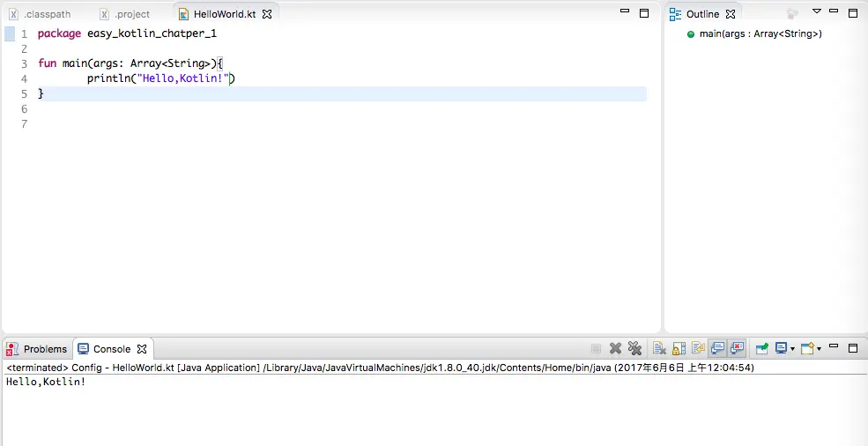Click the 'Hello,Kotlin!' output in Console
Viewport: 868px width, 446px height.
pos(46,382)
